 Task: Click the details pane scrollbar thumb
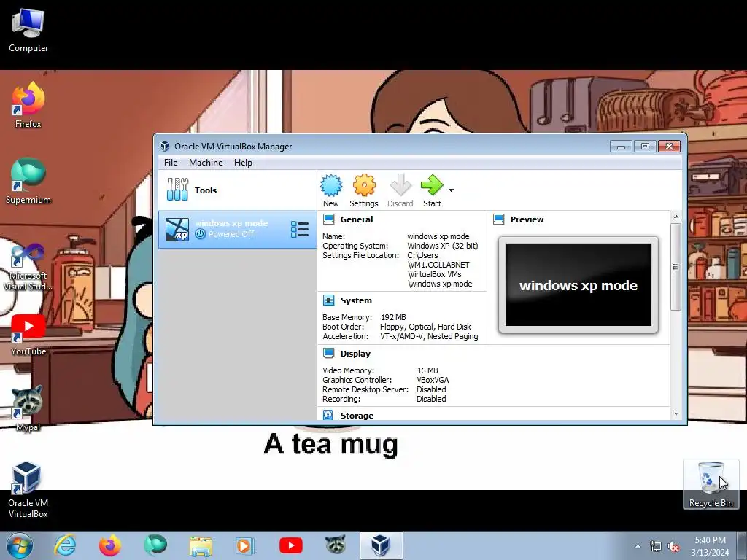click(676, 266)
